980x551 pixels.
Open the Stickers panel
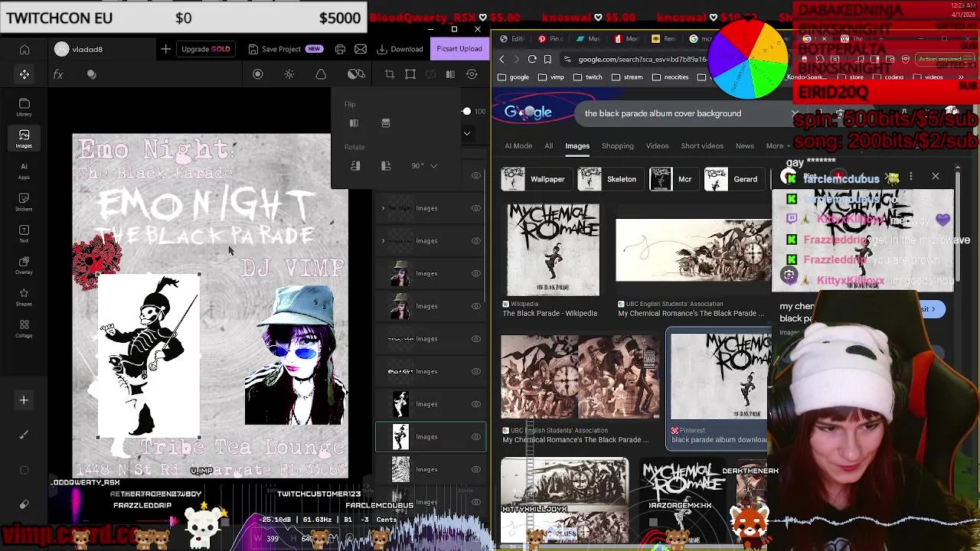tap(24, 202)
